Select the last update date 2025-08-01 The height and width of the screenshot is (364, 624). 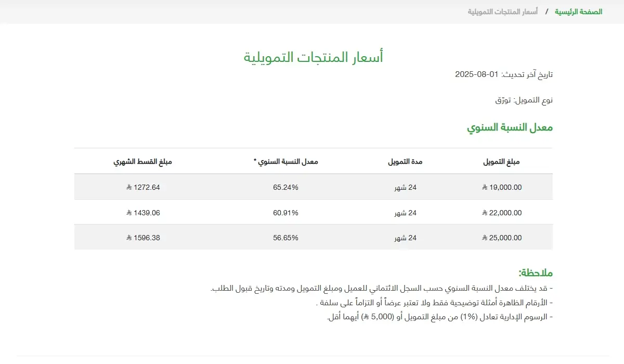(x=477, y=74)
